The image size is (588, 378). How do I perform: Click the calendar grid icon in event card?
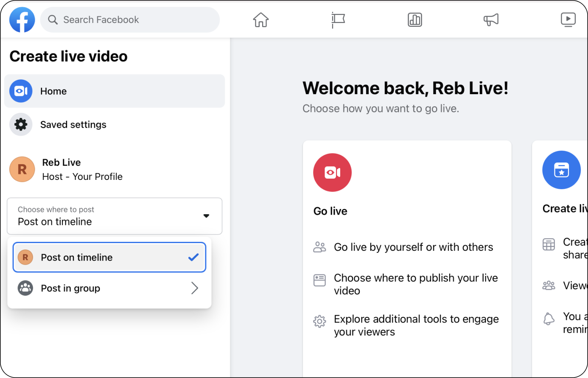(x=549, y=244)
